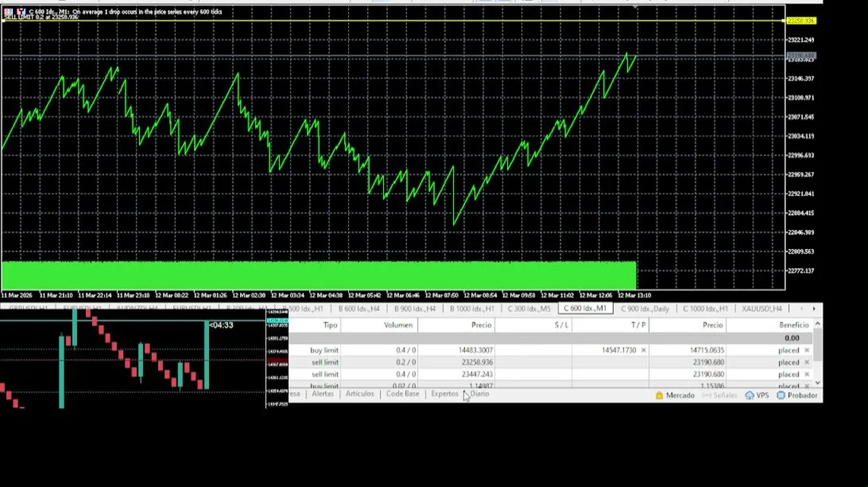
Task: Open the B 600 Idx.,H4 chart tab
Action: click(358, 309)
